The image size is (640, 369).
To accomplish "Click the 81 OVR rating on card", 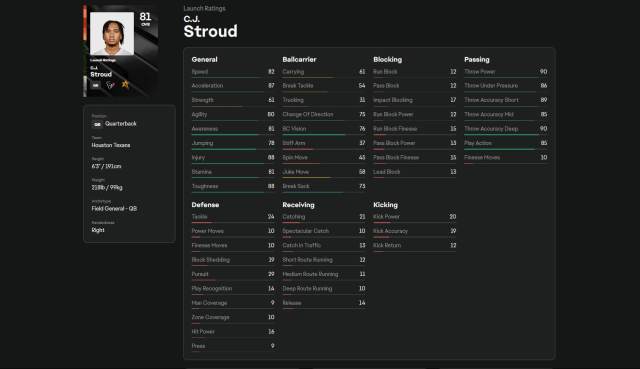I will (145, 19).
